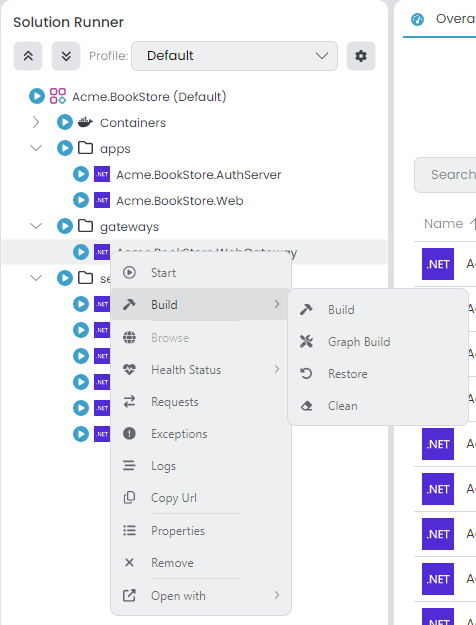
Task: Open Health Status submenu
Action: click(x=201, y=369)
